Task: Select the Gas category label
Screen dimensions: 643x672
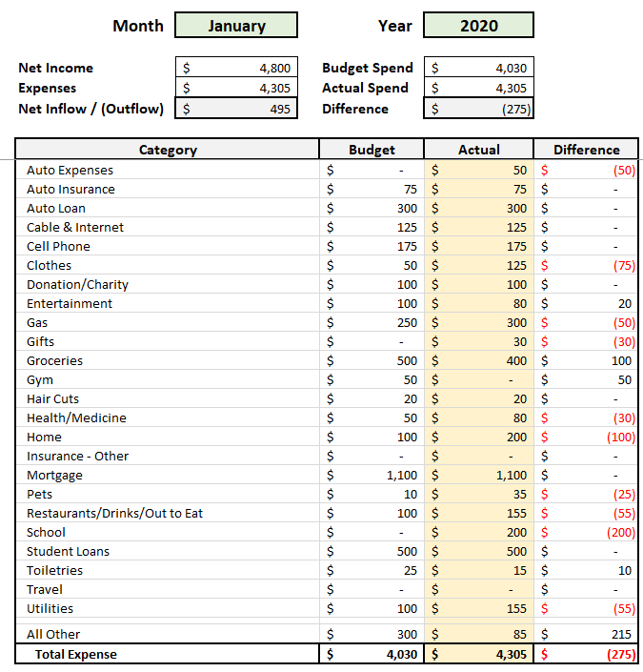Action: click(37, 323)
